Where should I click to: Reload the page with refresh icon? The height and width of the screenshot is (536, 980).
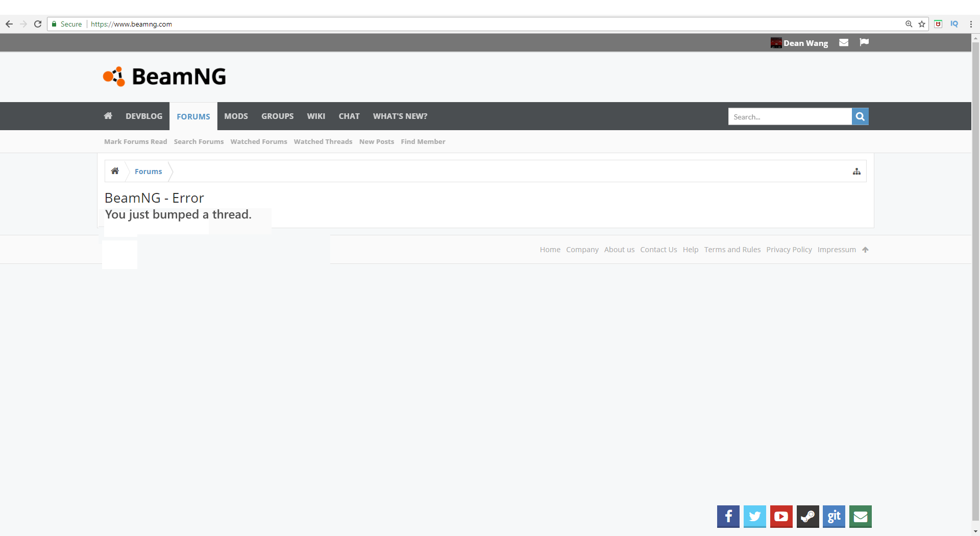tap(38, 24)
